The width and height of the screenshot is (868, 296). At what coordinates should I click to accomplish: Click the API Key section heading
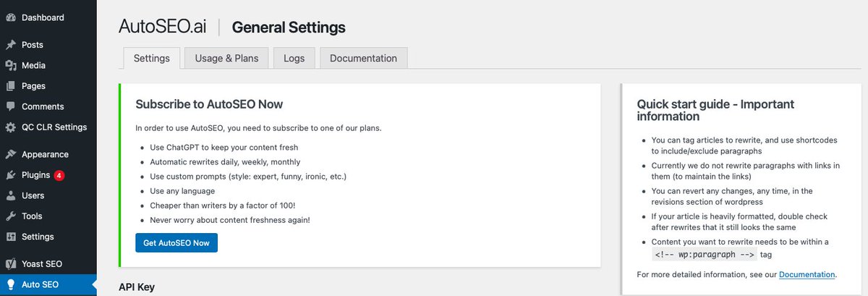pyautogui.click(x=137, y=287)
